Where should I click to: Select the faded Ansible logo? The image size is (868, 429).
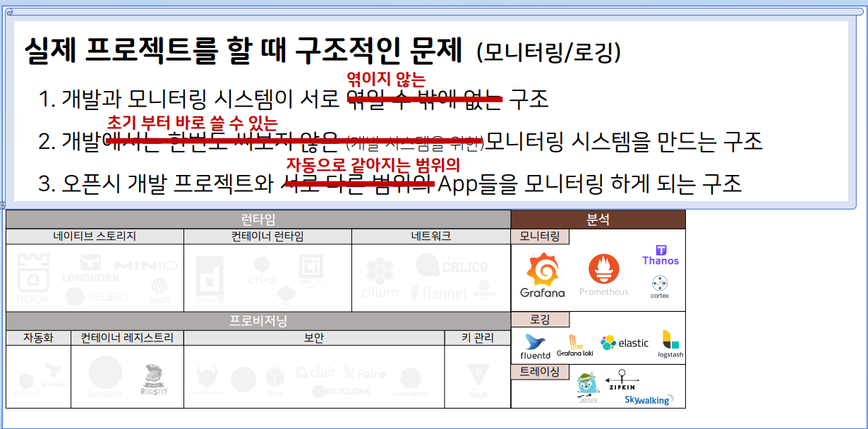click(x=25, y=385)
